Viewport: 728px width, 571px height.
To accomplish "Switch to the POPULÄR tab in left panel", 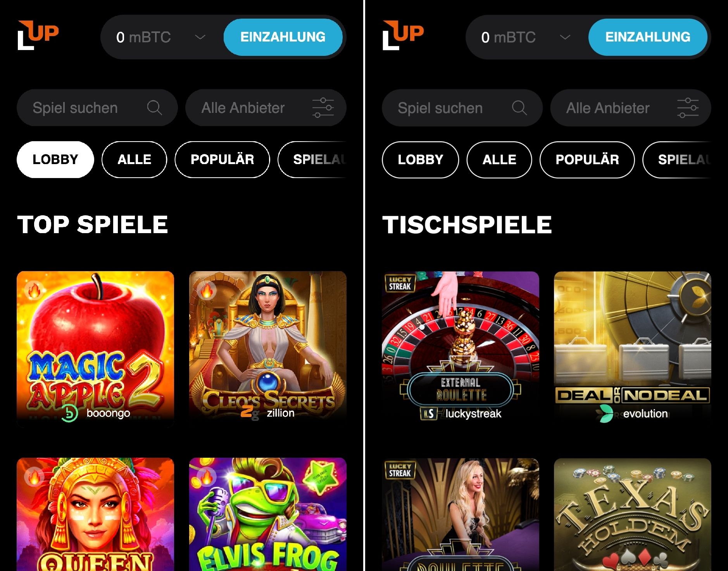I will tap(222, 159).
